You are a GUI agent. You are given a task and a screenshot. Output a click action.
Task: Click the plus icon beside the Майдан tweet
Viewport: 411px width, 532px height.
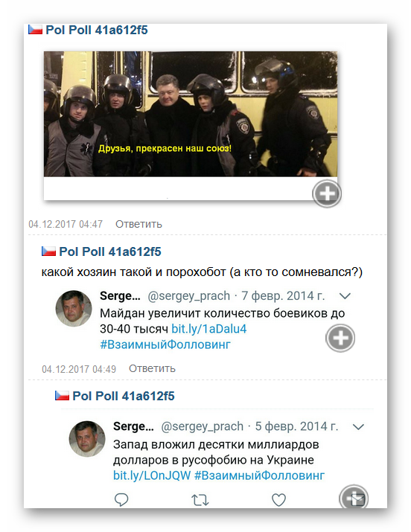pyautogui.click(x=340, y=338)
